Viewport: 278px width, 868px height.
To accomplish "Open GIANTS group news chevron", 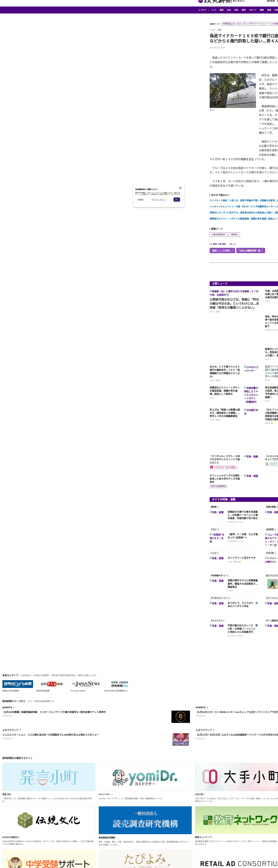I will pos(13,707).
